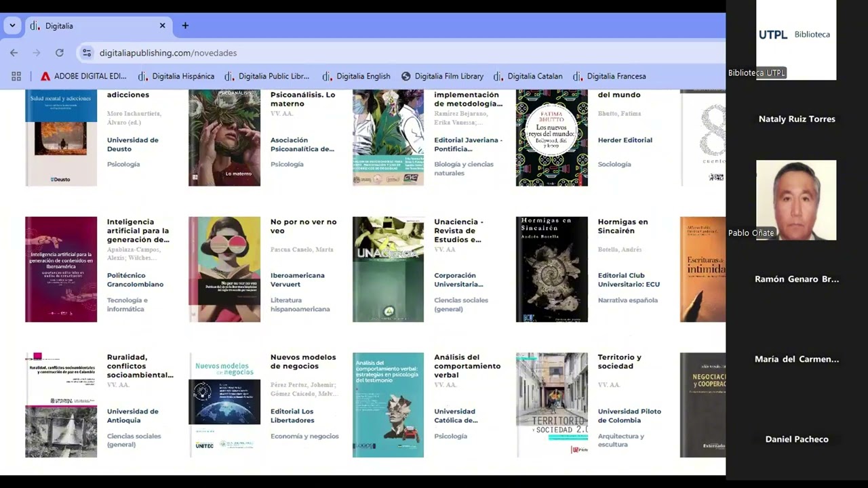
Task: Select participant María del Carmen...
Action: click(797, 359)
